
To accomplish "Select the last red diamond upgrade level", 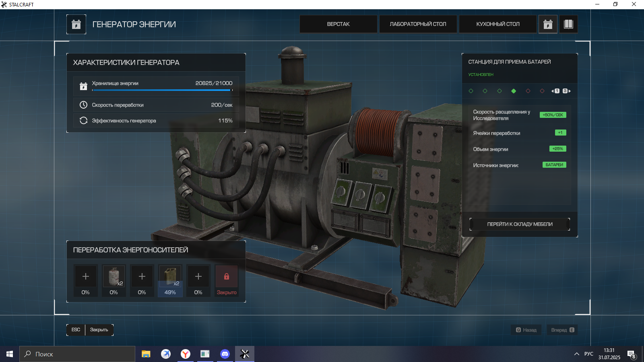I will [x=542, y=91].
